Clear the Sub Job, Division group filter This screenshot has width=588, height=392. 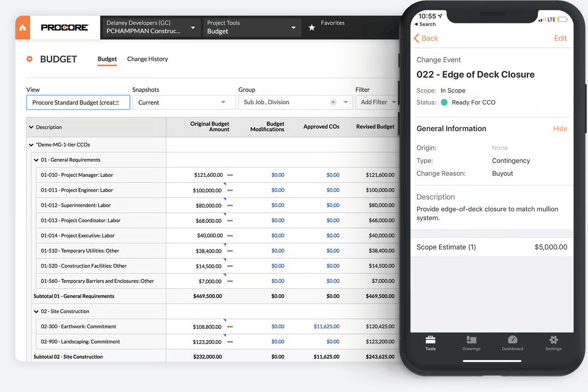point(333,102)
